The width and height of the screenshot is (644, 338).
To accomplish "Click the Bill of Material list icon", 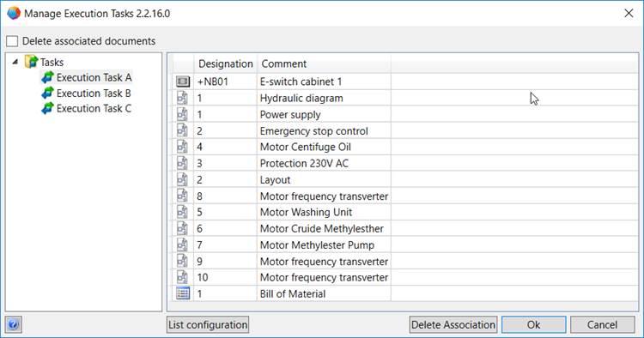I will 183,293.
